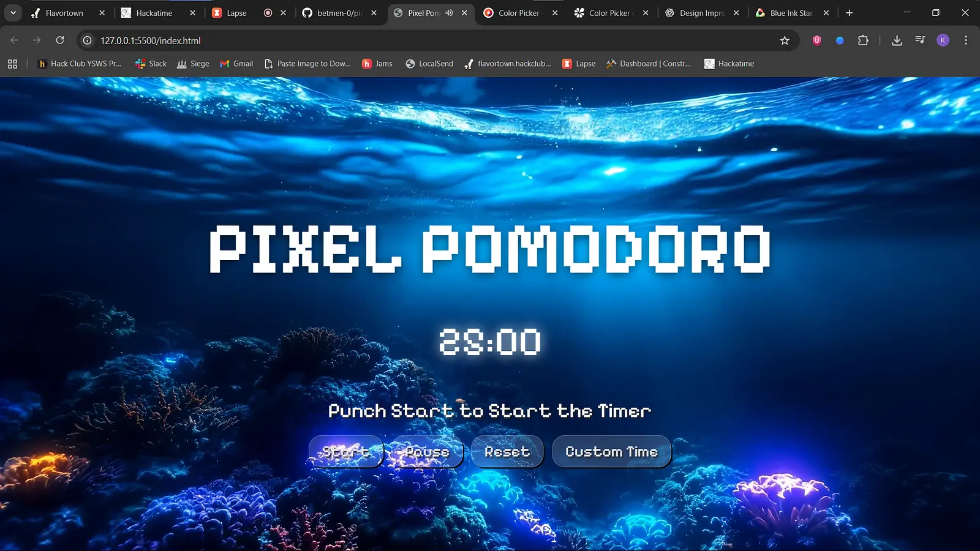980x551 pixels.
Task: Punch the Start button to begin
Action: click(345, 451)
